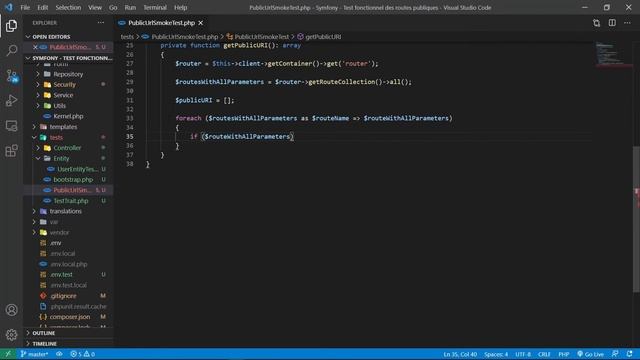640x360 pixels.
Task: Open errors and warnings counter in status bar
Action: pos(82,354)
